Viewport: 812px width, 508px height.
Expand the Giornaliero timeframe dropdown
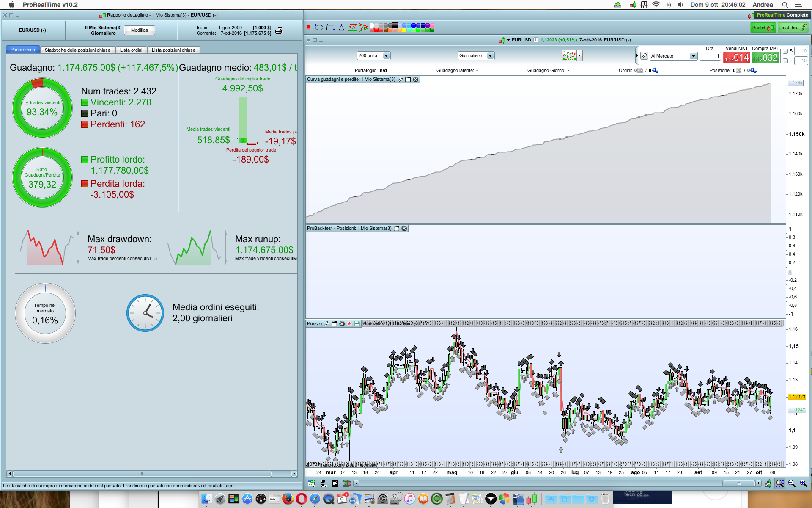point(490,56)
